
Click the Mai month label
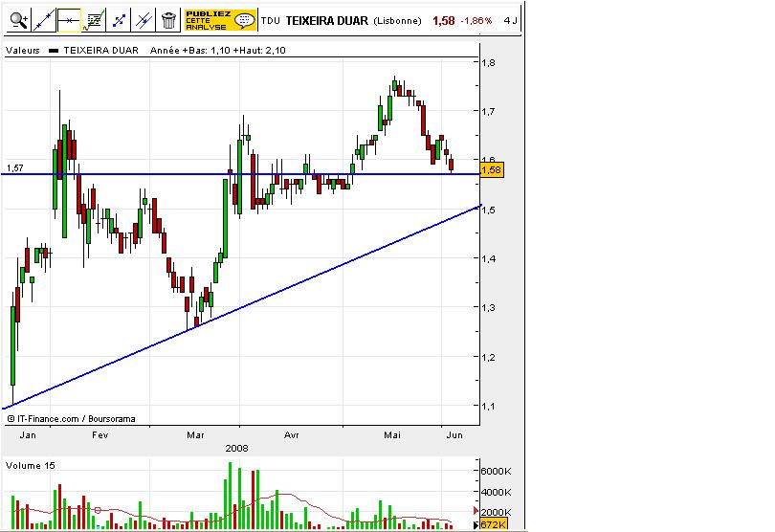pyautogui.click(x=392, y=435)
